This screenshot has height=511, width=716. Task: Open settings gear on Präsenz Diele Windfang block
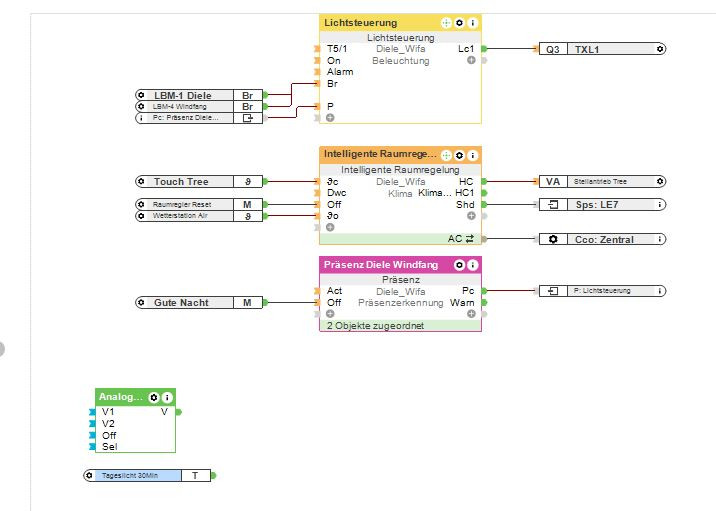point(459,265)
